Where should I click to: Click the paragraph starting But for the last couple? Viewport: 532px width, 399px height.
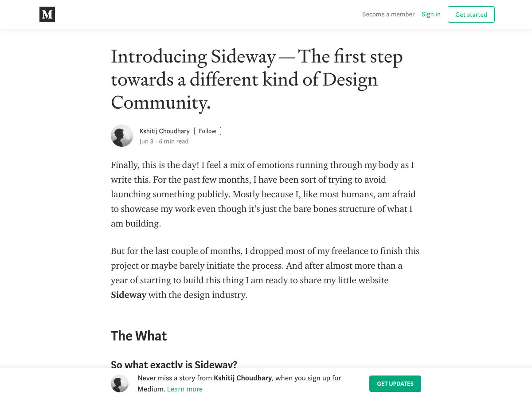coord(265,273)
